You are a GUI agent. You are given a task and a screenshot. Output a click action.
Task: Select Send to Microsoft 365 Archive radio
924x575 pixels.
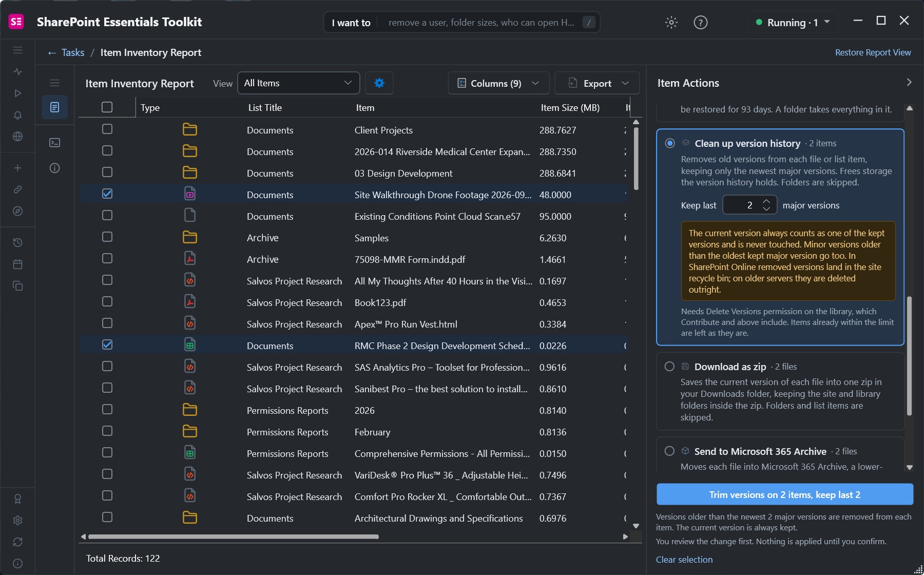pos(669,451)
